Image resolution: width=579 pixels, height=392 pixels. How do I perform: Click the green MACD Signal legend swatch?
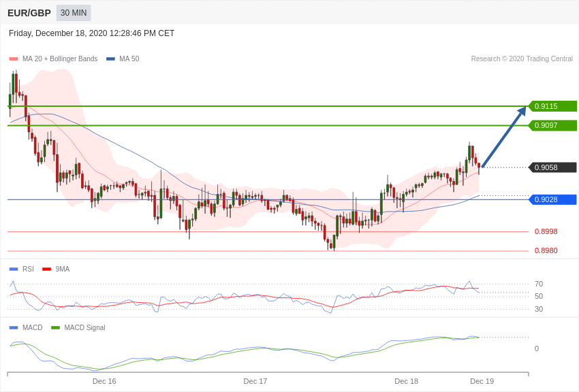tap(55, 327)
